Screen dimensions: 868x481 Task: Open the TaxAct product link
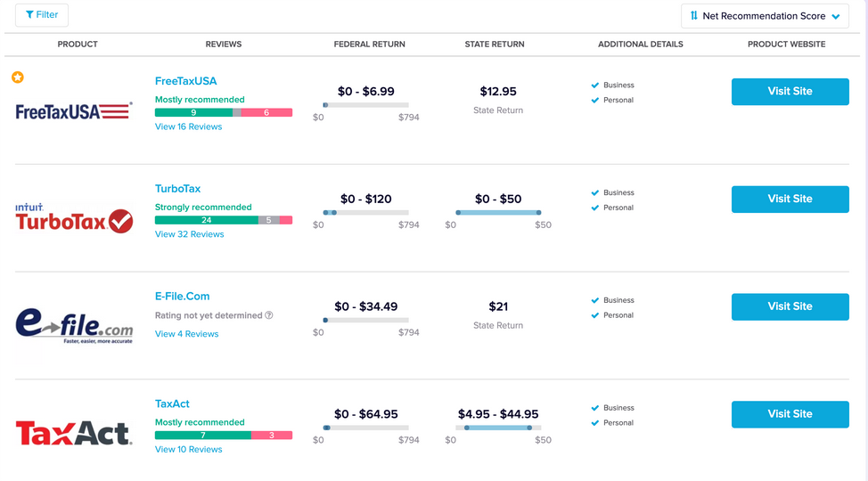(x=172, y=404)
